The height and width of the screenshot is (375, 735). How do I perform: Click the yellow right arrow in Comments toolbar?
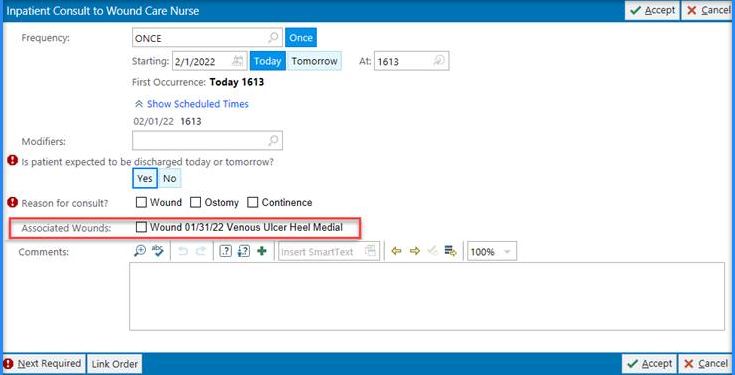pos(414,252)
